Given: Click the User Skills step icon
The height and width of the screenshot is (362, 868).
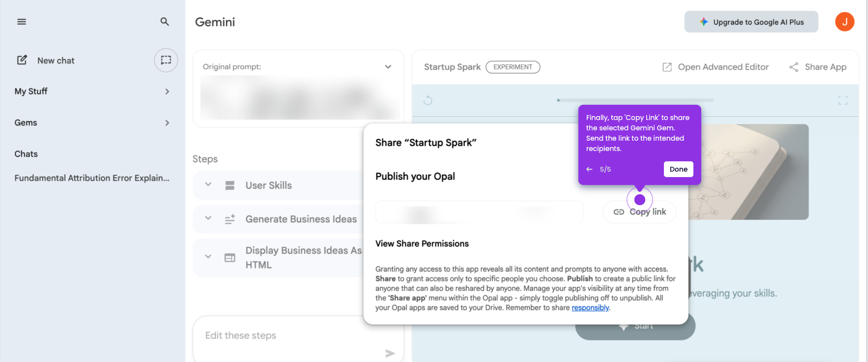Looking at the screenshot, I should click(x=230, y=185).
